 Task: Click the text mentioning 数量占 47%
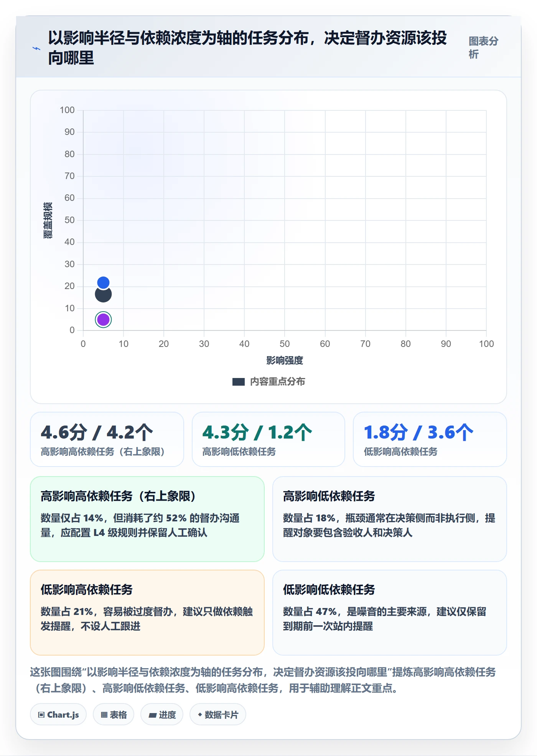click(385, 619)
